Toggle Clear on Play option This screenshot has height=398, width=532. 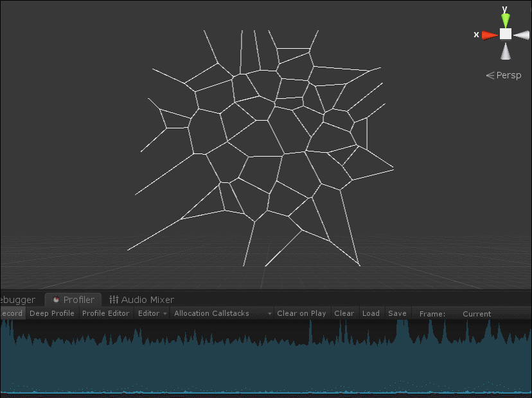click(301, 313)
